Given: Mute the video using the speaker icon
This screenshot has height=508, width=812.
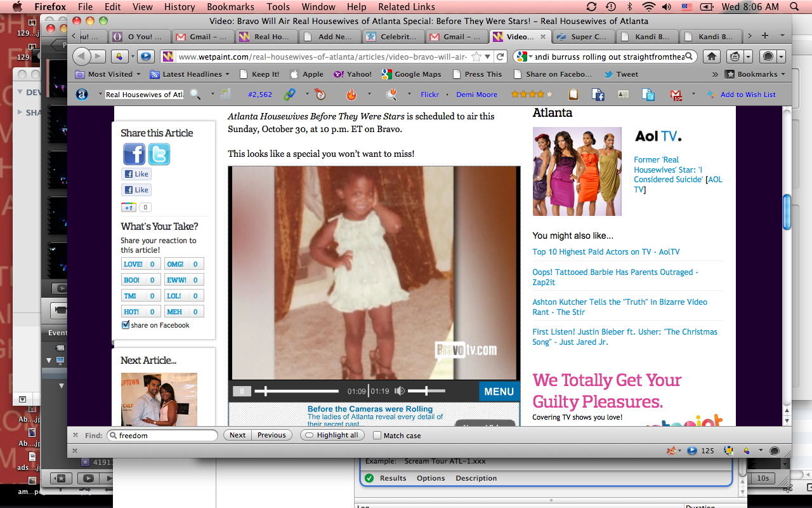Looking at the screenshot, I should pyautogui.click(x=400, y=391).
